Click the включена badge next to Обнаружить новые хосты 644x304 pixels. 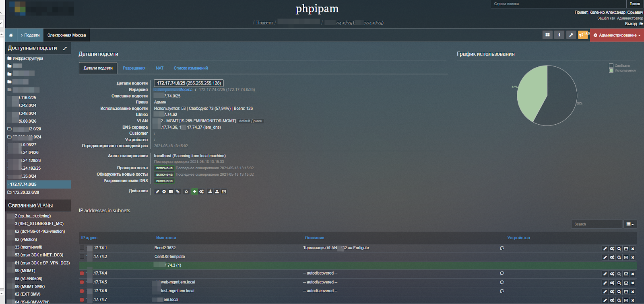pyautogui.click(x=164, y=175)
